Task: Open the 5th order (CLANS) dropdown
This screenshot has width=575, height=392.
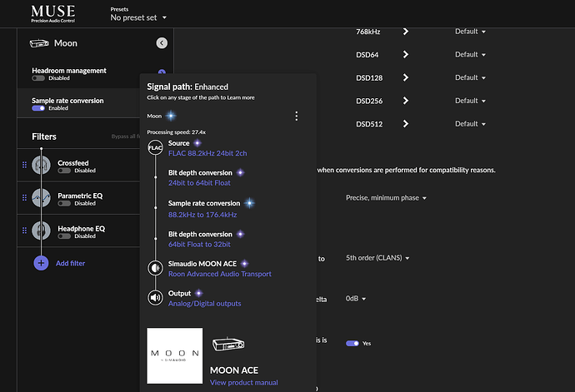Action: coord(377,258)
